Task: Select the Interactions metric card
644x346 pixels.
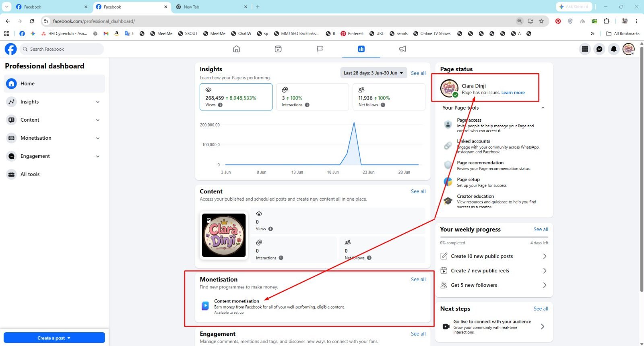Action: [x=312, y=97]
